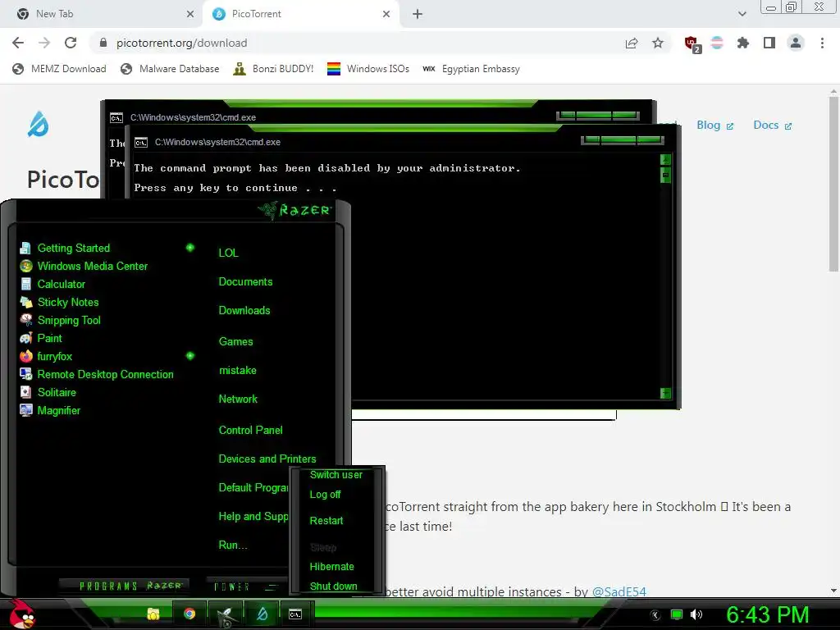Switch to Chrome taskbar icon
840x630 pixels.
click(x=189, y=614)
